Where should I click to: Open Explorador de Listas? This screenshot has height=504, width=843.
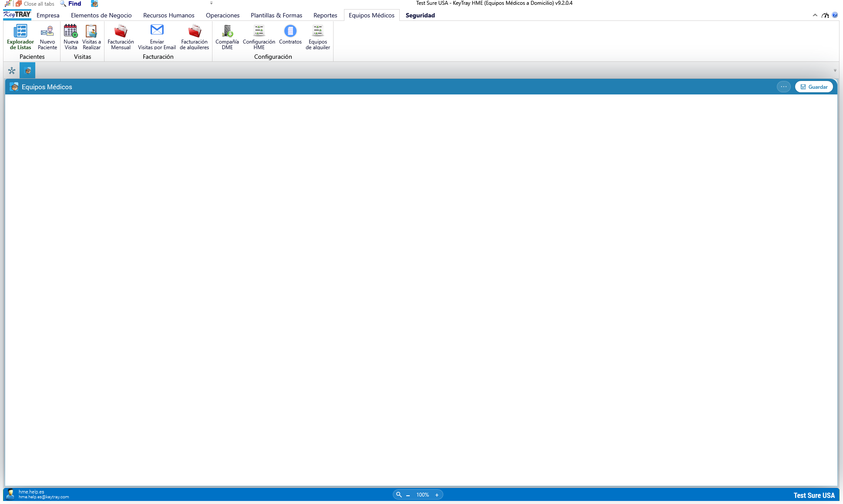pos(20,37)
